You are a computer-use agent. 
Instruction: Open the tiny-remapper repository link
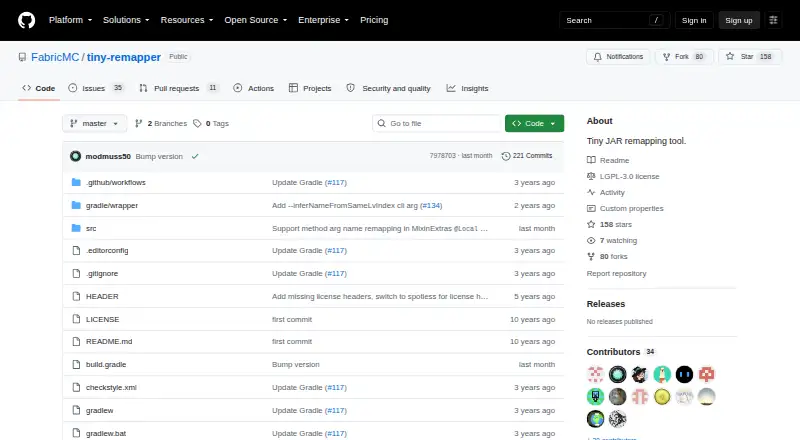tap(124, 57)
